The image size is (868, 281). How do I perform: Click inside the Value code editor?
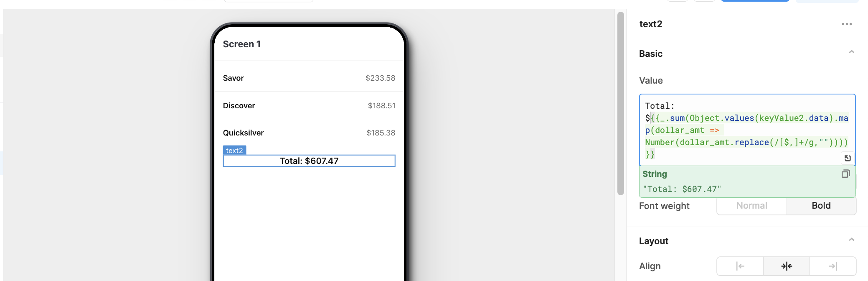pyautogui.click(x=747, y=130)
